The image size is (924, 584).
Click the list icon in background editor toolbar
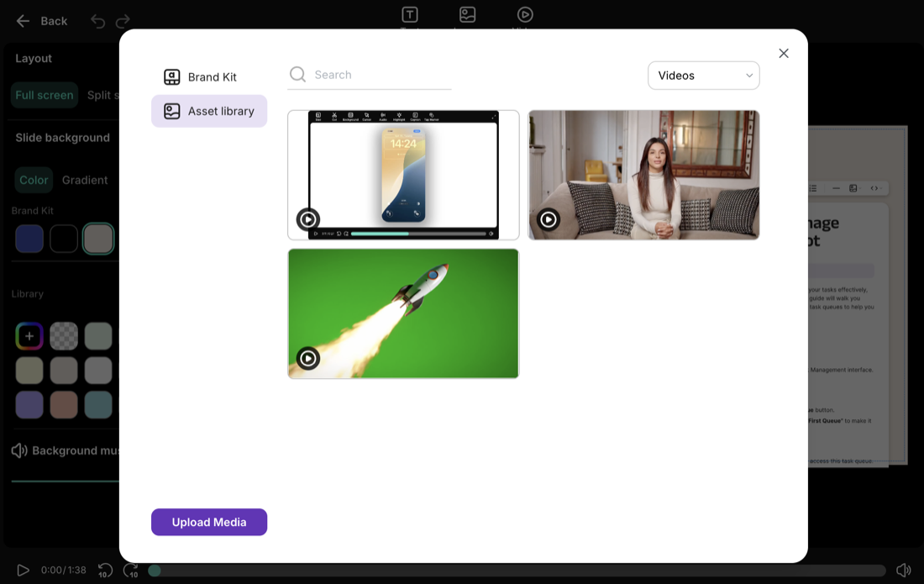click(x=812, y=188)
